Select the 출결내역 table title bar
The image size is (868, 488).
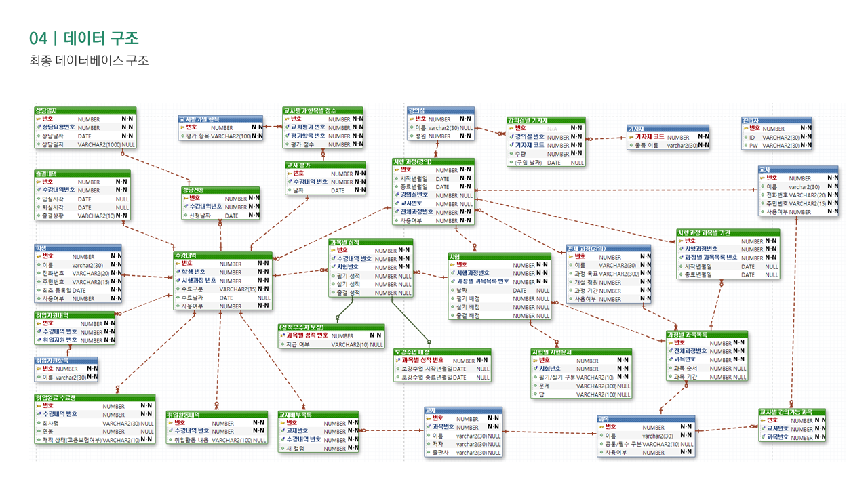82,174
